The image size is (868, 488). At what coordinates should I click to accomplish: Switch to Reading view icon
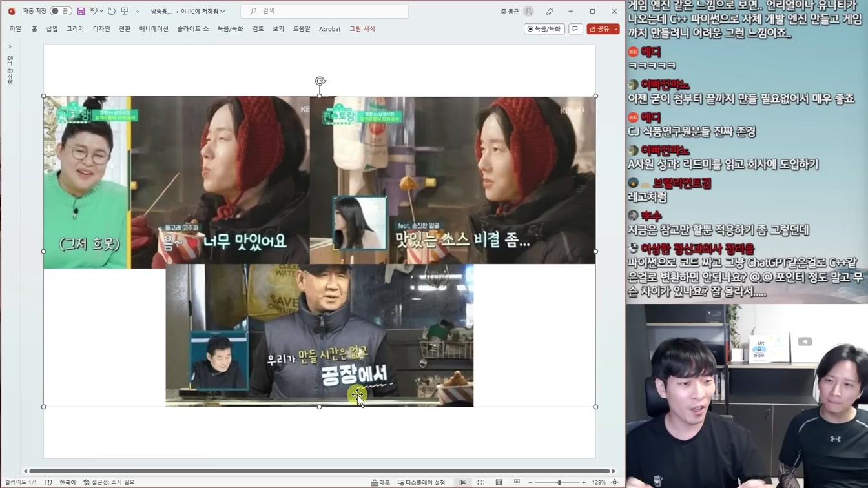click(x=499, y=482)
